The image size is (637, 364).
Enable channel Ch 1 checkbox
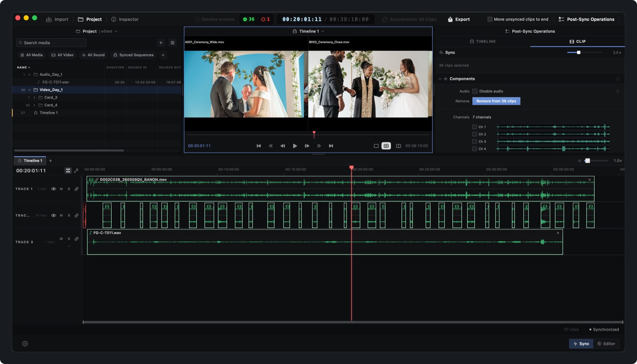click(x=474, y=127)
